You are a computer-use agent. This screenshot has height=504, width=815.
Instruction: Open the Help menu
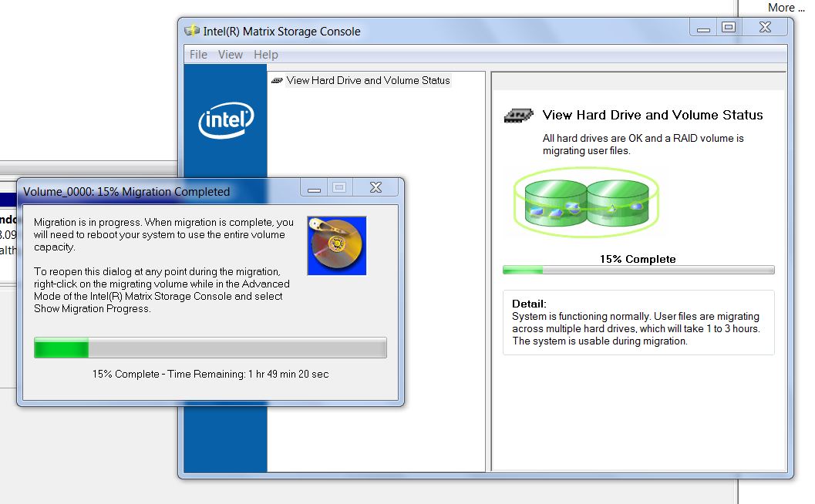point(265,55)
